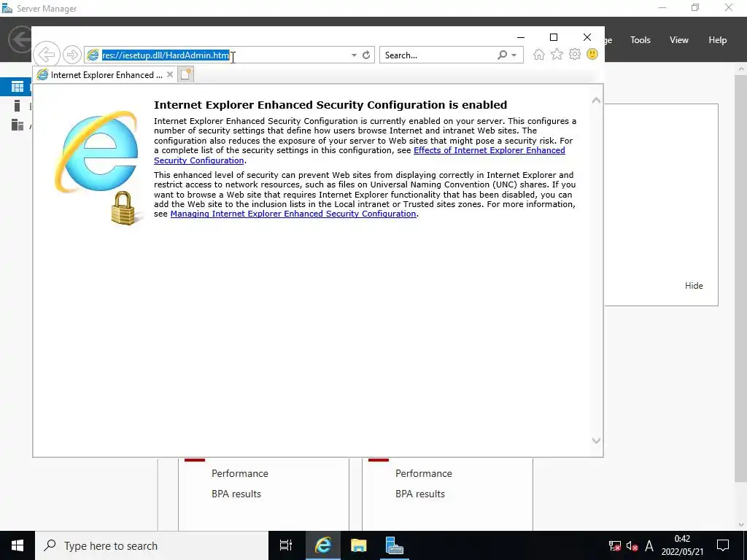This screenshot has width=747, height=560.
Task: Open a new tab in IE
Action: (x=186, y=74)
